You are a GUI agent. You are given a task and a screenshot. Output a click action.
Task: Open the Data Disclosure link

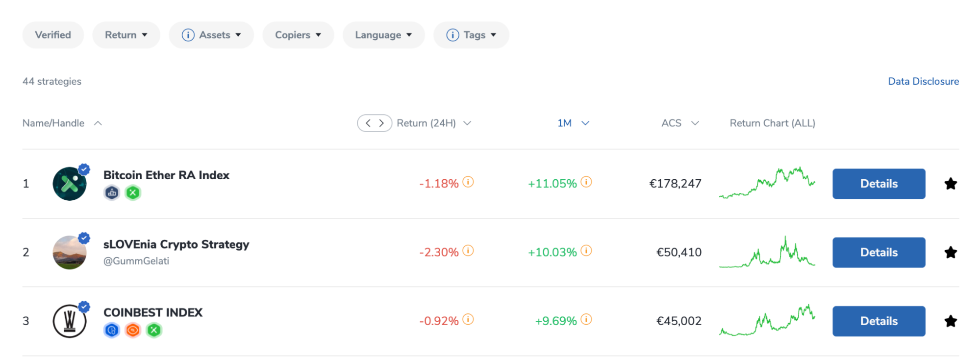pos(923,81)
